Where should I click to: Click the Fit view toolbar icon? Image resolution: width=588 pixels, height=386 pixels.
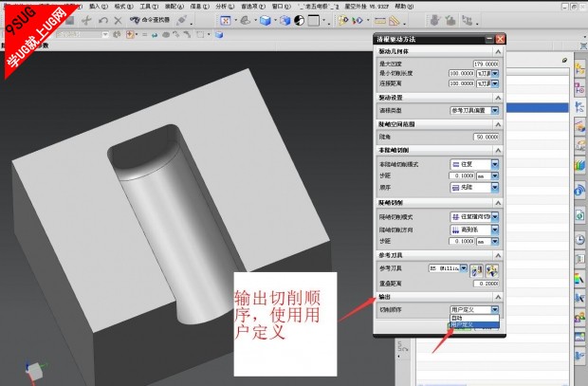226,20
